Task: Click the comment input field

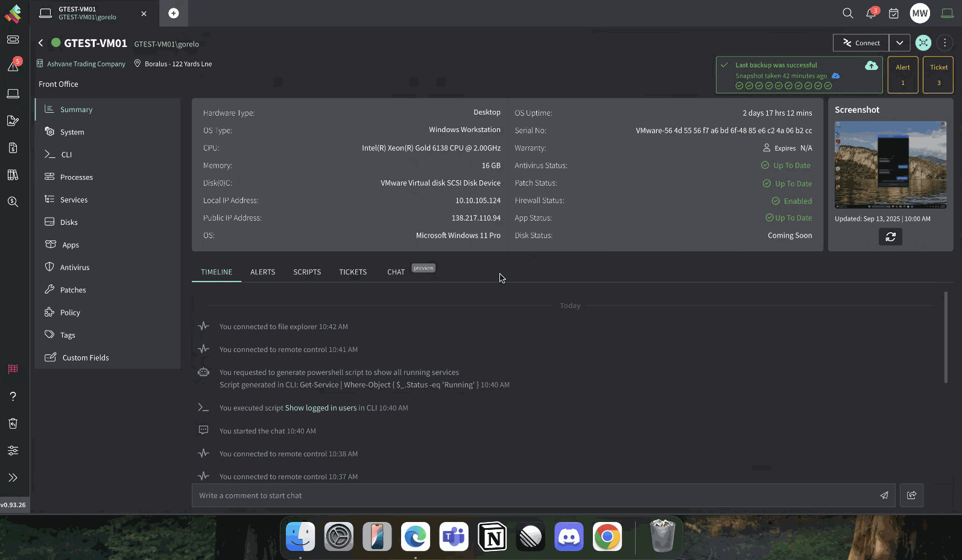Action: coord(531,496)
